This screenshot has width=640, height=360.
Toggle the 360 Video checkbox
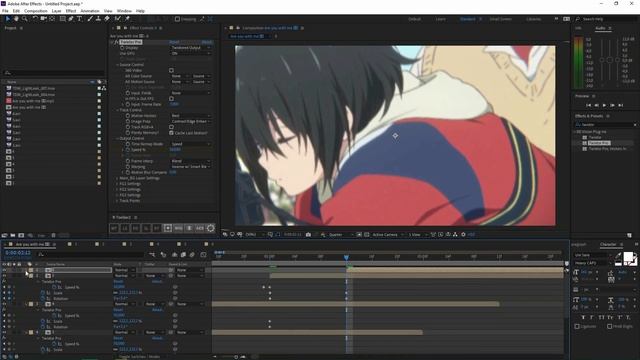(x=171, y=71)
